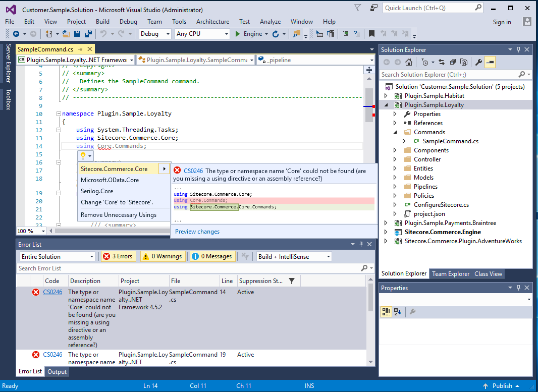Click Pending Changes Filter clock icon
Viewport: 538px width, 392px height.
point(425,62)
